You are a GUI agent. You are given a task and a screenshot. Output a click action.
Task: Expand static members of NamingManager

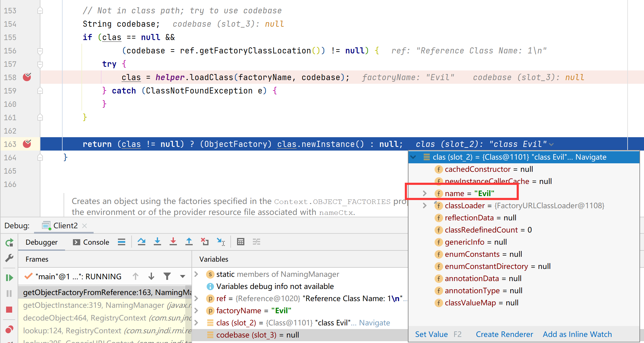point(196,274)
